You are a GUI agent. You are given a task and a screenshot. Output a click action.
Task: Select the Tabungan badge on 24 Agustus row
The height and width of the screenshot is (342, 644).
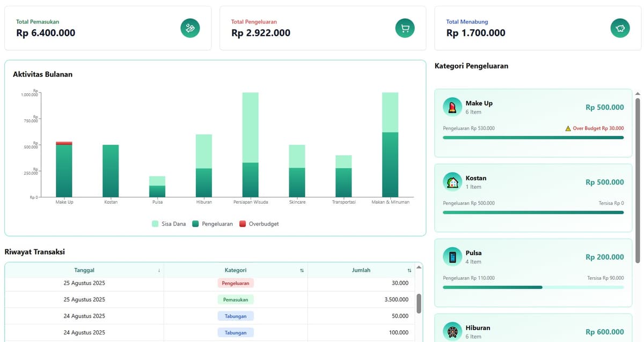click(x=236, y=316)
